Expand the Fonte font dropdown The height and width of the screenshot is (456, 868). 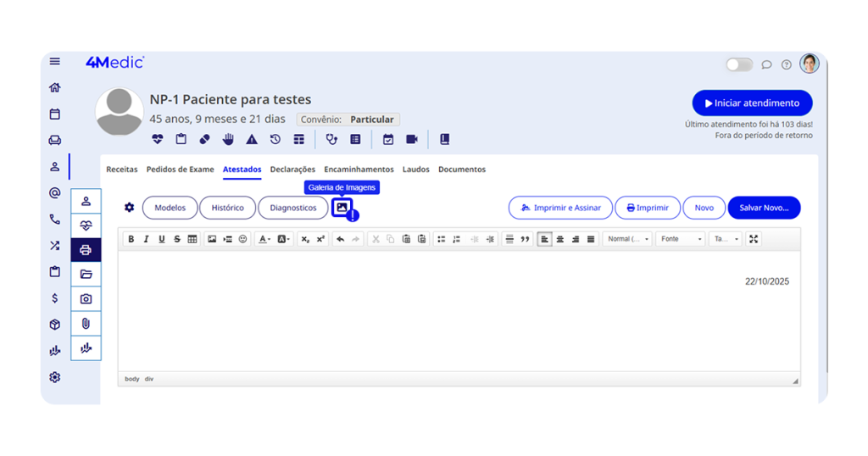point(682,239)
